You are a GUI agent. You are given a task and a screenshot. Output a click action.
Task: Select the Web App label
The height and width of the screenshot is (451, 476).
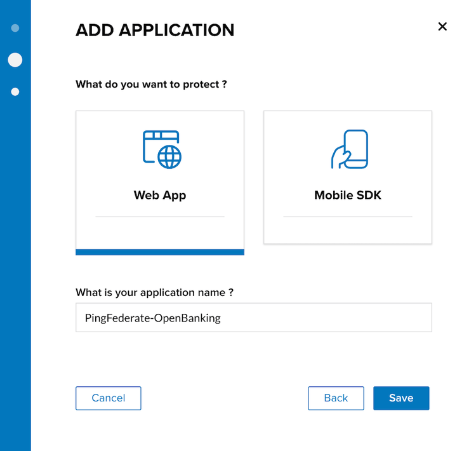click(x=160, y=195)
